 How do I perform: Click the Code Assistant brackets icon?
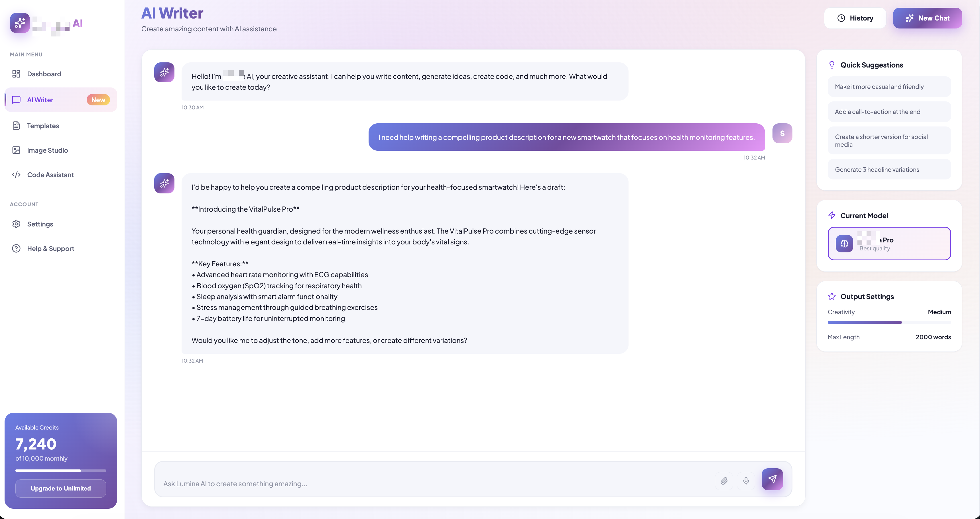pyautogui.click(x=16, y=175)
